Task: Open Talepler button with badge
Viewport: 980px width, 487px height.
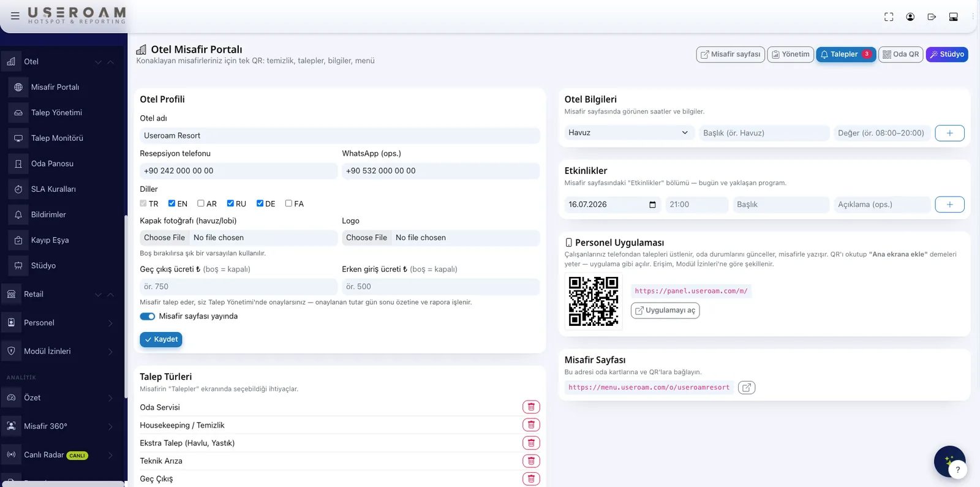Action: (x=846, y=55)
